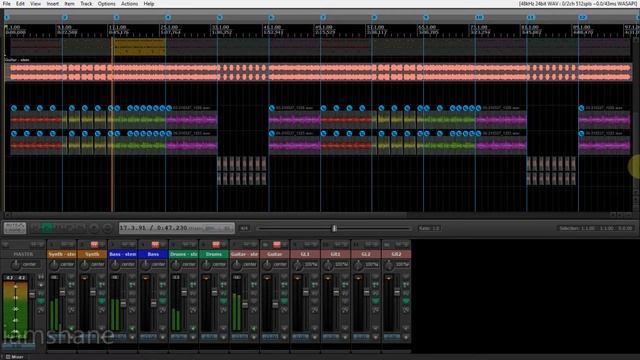The image size is (640, 360).
Task: Open the Edit menu
Action: [20, 4]
